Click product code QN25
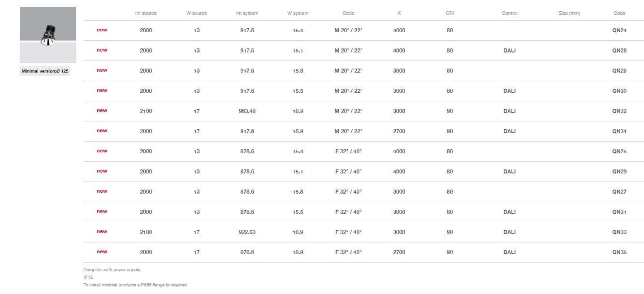 [619, 151]
